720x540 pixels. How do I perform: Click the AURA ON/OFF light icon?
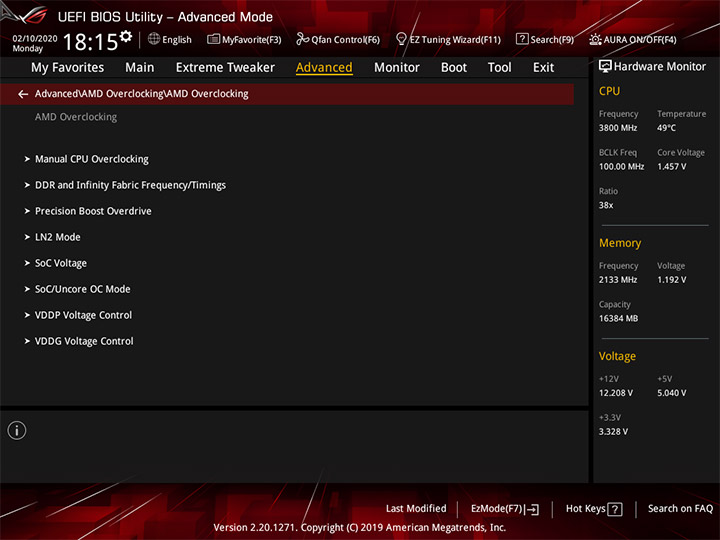pyautogui.click(x=595, y=39)
